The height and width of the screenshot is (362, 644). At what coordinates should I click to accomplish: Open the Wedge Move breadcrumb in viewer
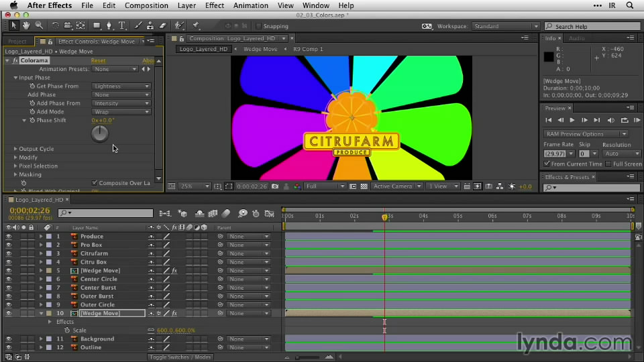click(x=260, y=49)
